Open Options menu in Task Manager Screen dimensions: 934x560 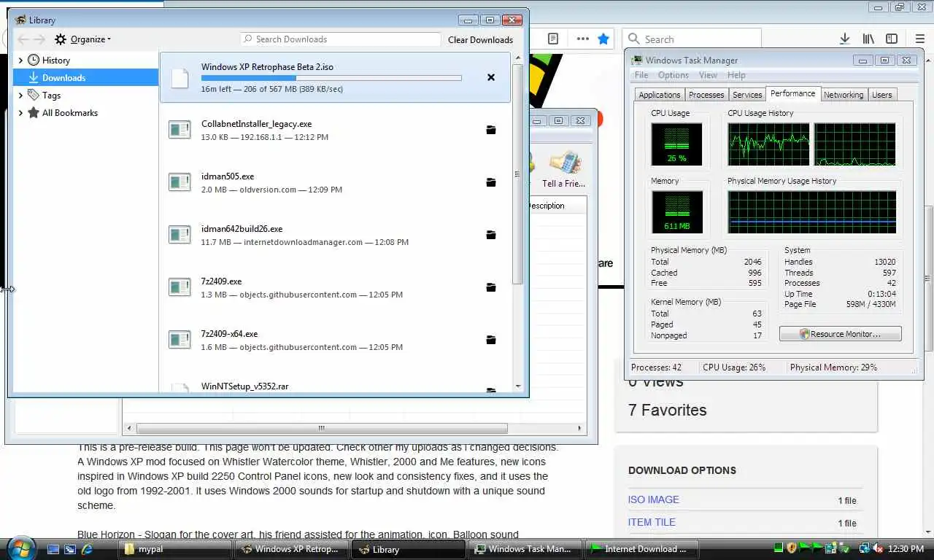point(673,75)
